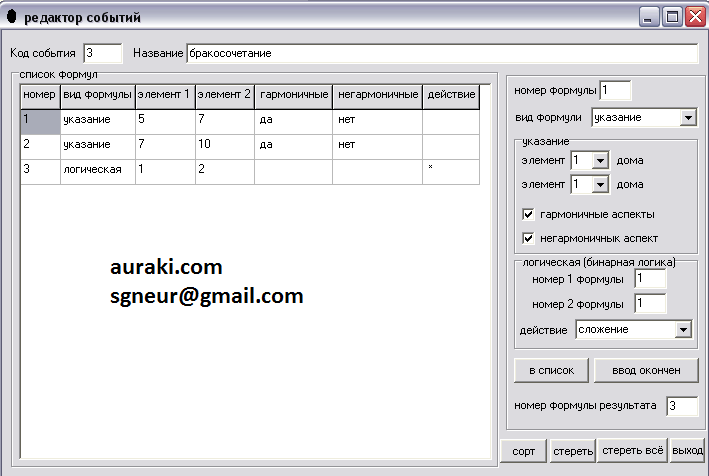The width and height of the screenshot is (709, 476).
Task: Click the выход button
Action: click(x=687, y=451)
